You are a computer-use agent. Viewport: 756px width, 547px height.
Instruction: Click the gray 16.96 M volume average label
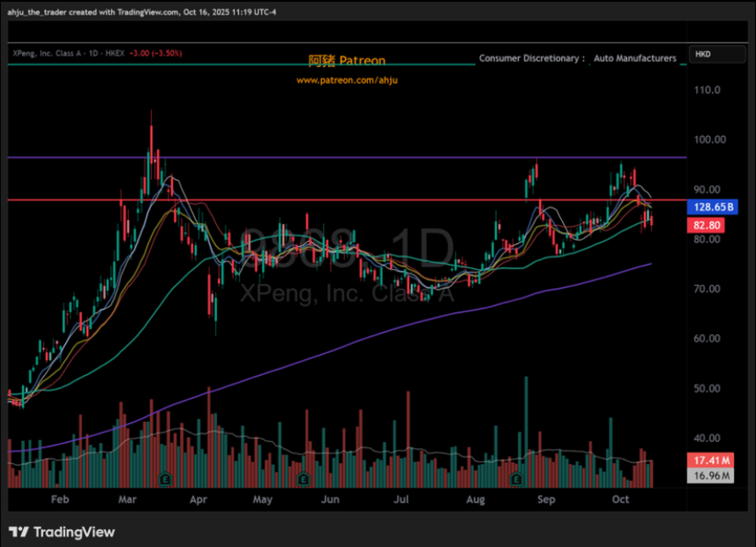point(711,475)
